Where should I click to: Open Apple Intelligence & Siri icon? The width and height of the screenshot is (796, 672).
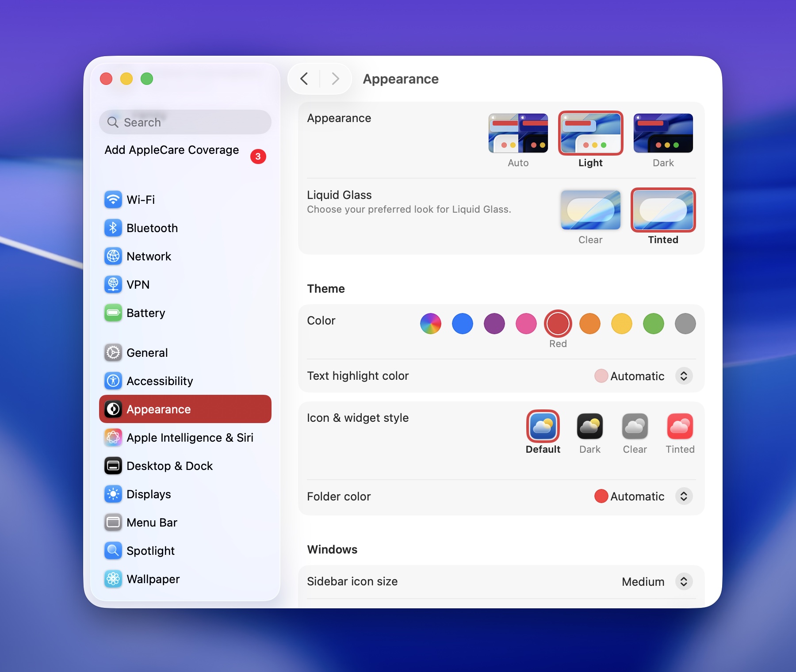pyautogui.click(x=113, y=438)
